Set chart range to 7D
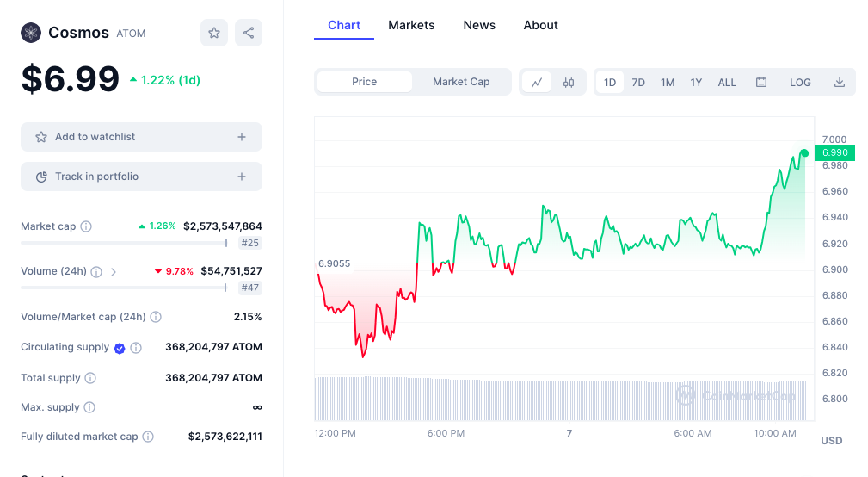The width and height of the screenshot is (868, 477). [638, 82]
